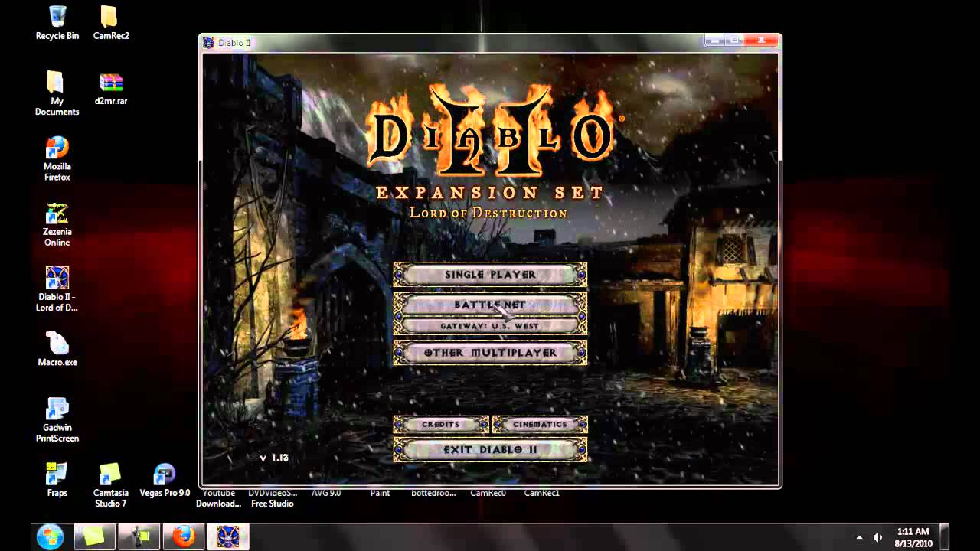The width and height of the screenshot is (980, 551).
Task: Select the bottedroo... desktop label
Action: (433, 493)
